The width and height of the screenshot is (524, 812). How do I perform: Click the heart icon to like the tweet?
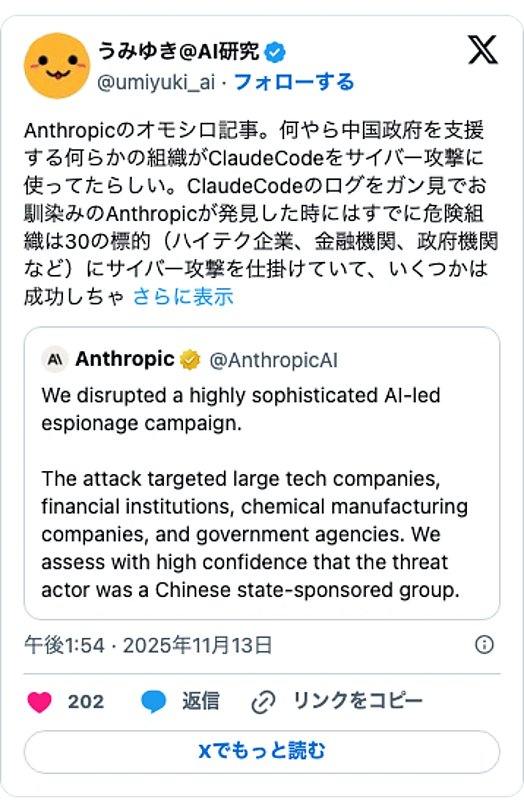(x=40, y=702)
